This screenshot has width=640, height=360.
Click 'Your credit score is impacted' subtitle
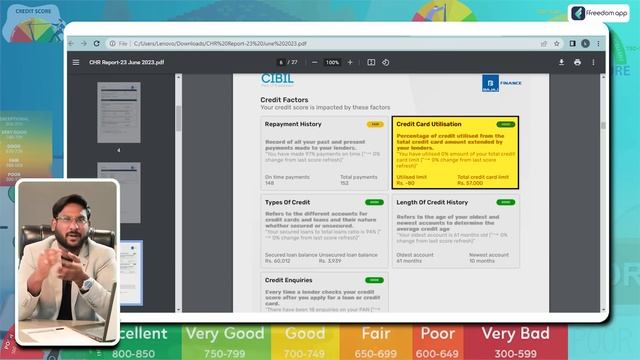coord(325,107)
